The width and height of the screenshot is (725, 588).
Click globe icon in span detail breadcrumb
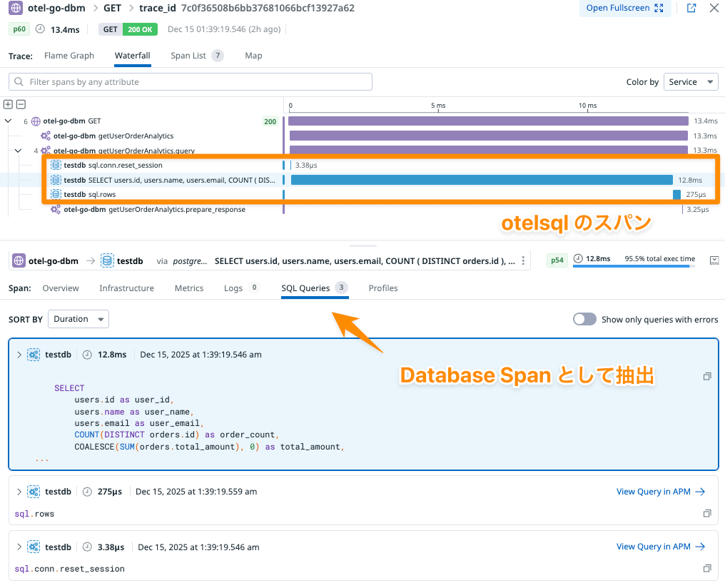(x=19, y=260)
